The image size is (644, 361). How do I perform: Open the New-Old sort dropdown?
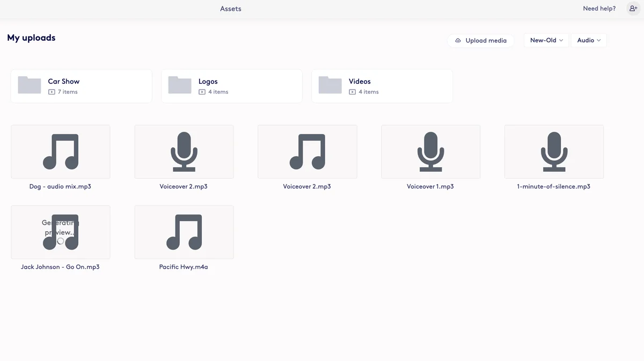coord(546,40)
